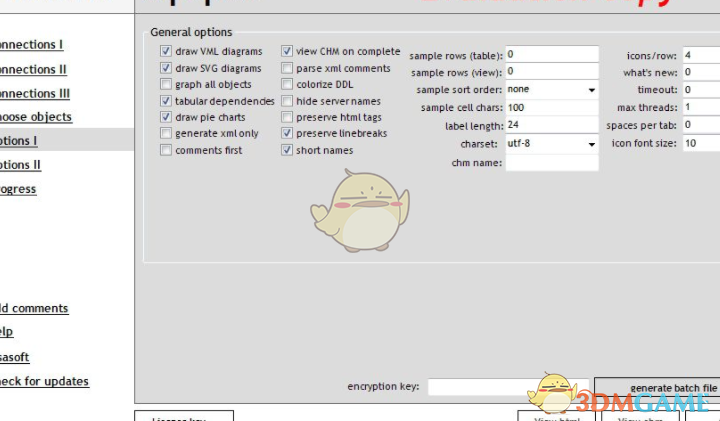
Task: Open Progress page link
Action: click(x=18, y=189)
